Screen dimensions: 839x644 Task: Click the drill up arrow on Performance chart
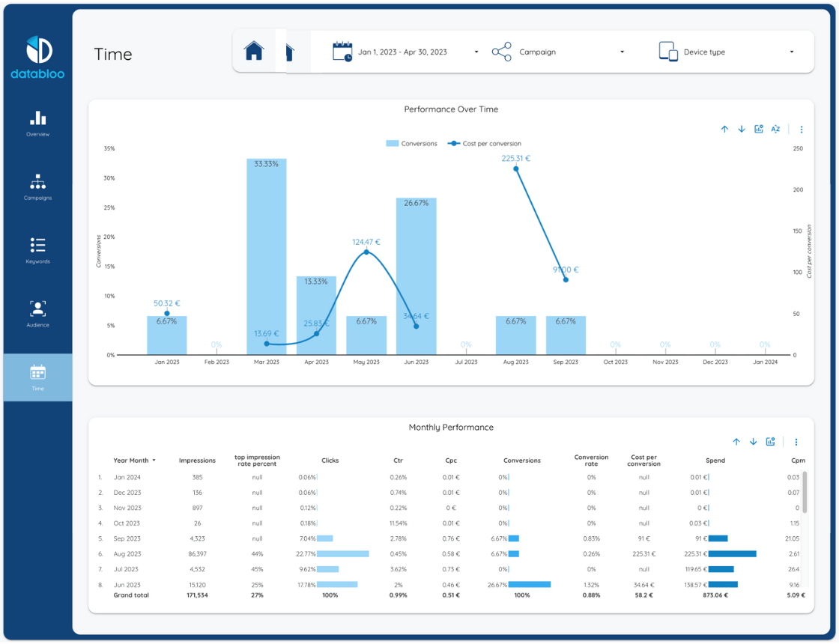(x=724, y=130)
